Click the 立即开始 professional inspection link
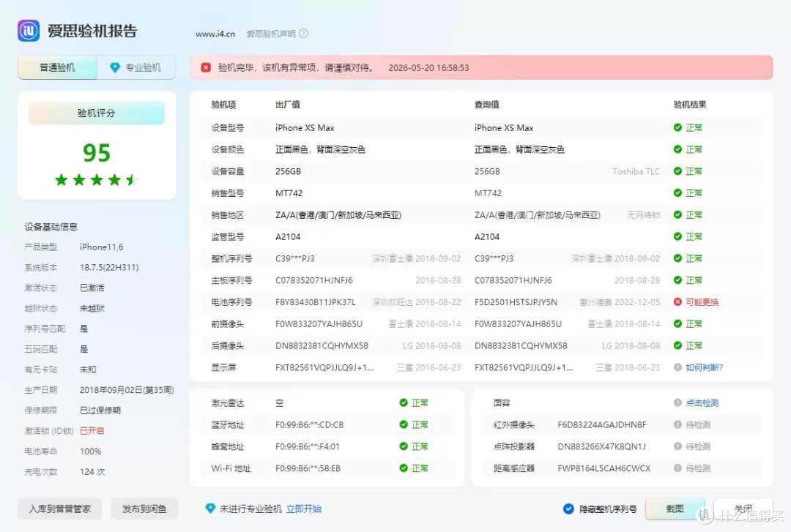 click(304, 509)
